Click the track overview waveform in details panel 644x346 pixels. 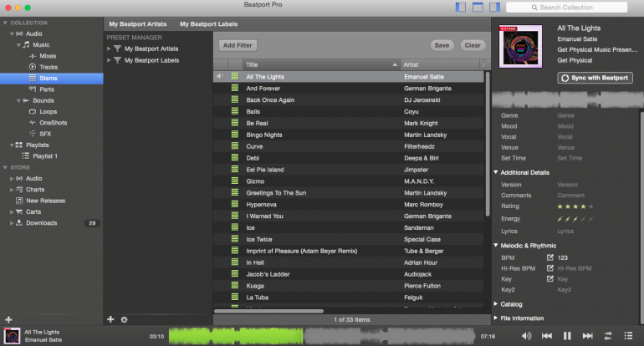(x=568, y=99)
